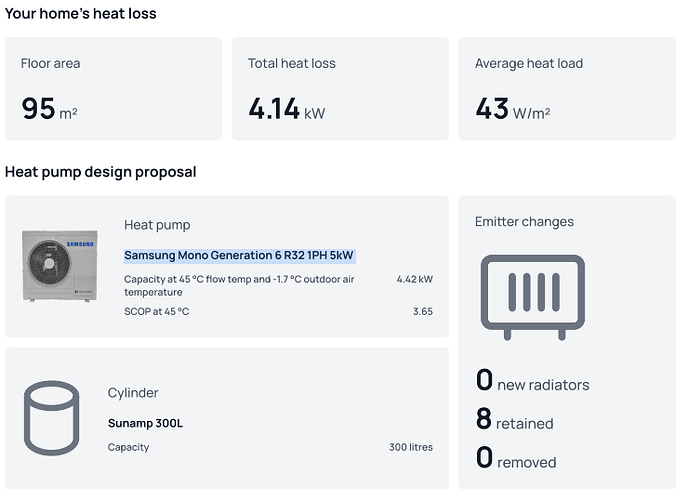Click the 3.65 SCOP value

422,312
